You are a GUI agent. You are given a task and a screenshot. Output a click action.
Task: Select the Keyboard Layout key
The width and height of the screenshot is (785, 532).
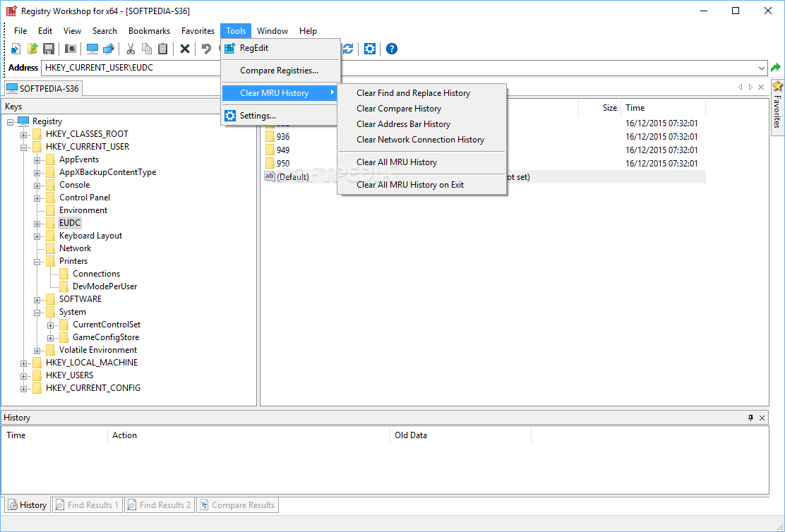pos(90,236)
